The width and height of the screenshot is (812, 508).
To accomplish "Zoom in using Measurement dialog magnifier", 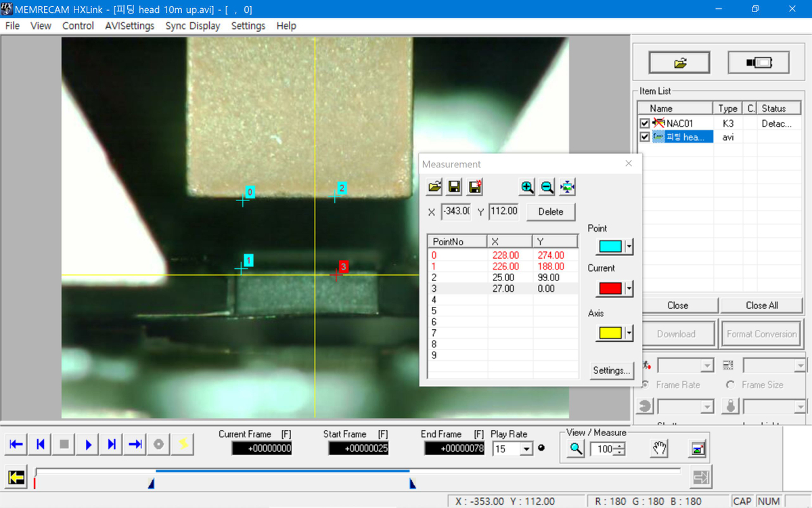I will [x=527, y=188].
